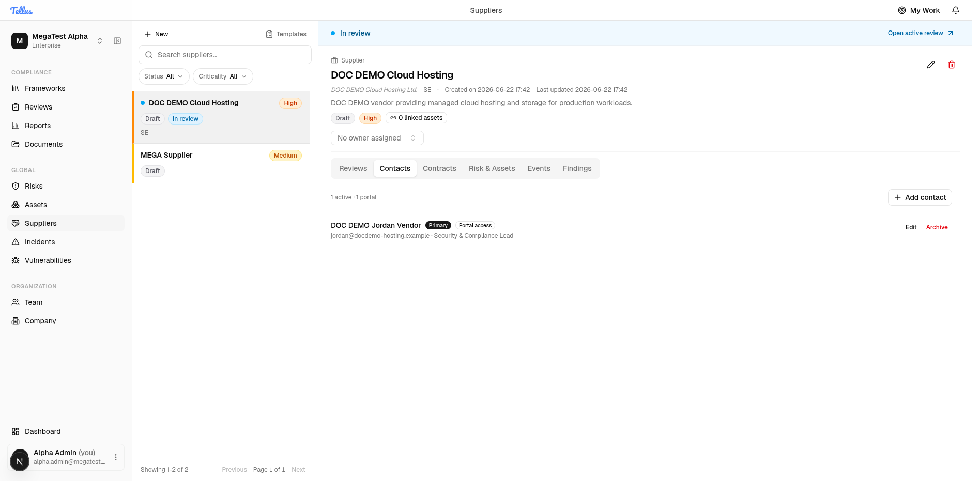Edit the Jordan Vendor contact
The image size is (980, 481).
[x=911, y=227]
